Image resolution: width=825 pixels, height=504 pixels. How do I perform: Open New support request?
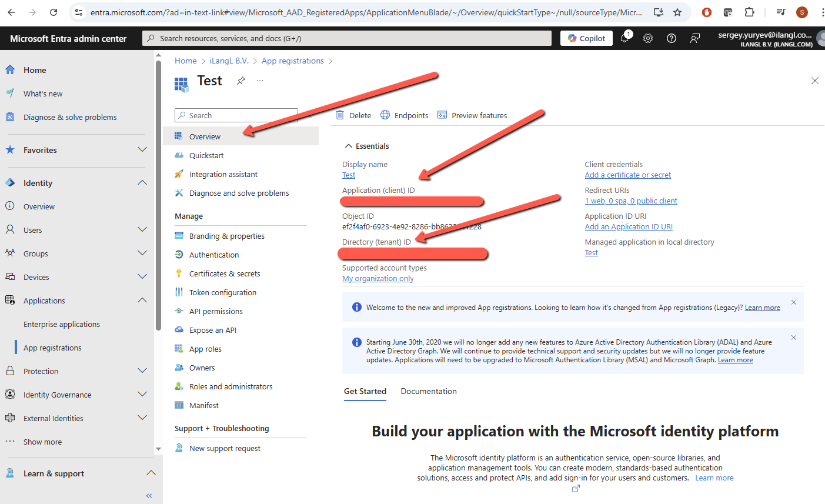coord(225,448)
